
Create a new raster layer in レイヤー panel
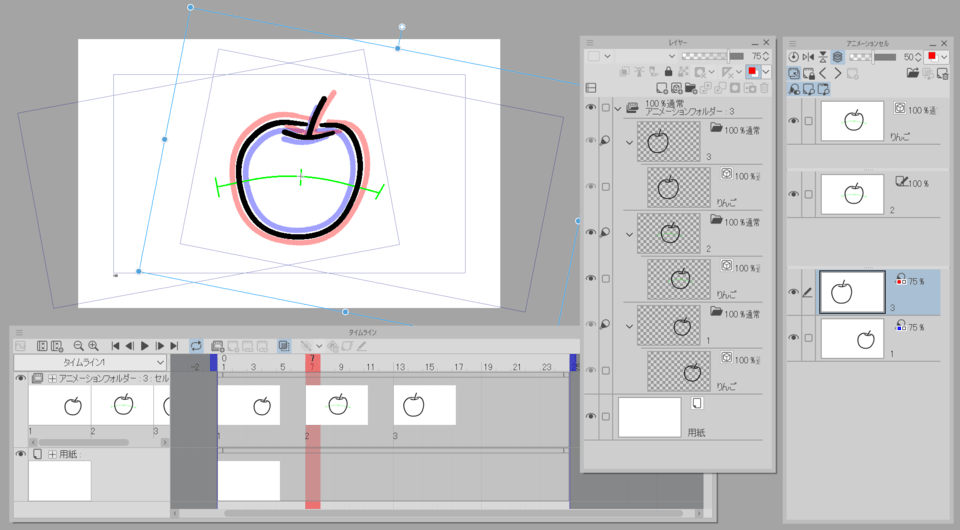point(662,88)
